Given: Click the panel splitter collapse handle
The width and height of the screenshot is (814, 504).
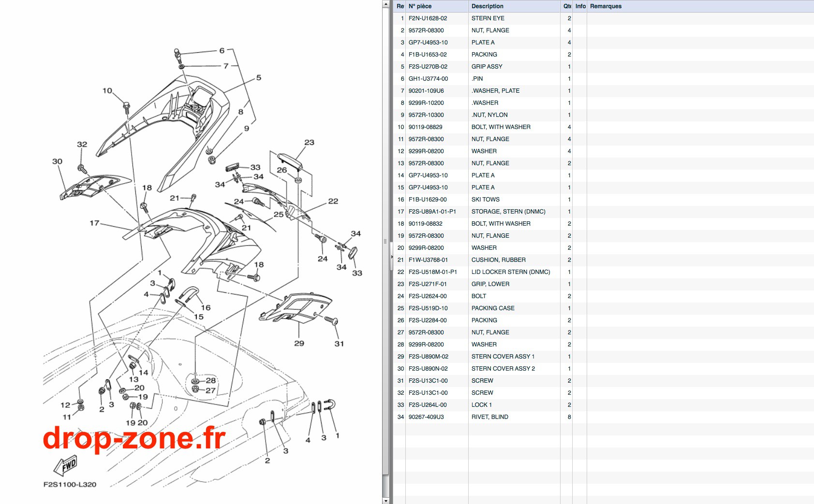Looking at the screenshot, I should click(392, 256).
